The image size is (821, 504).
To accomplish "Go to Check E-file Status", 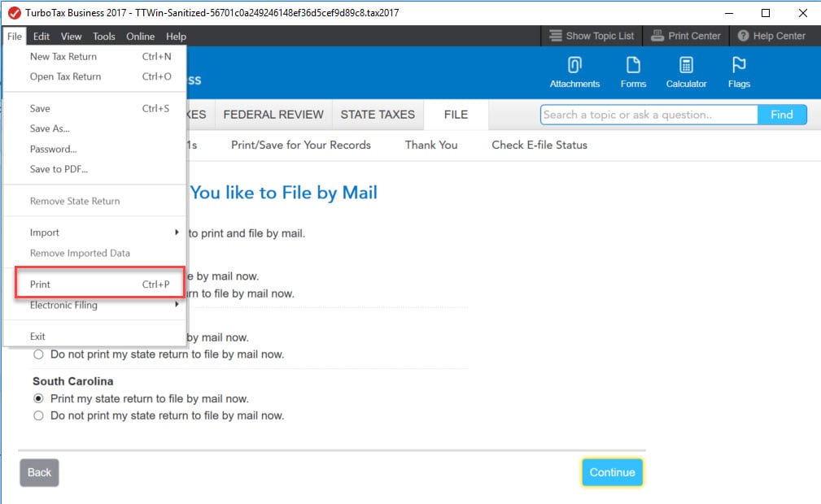I will (x=539, y=145).
